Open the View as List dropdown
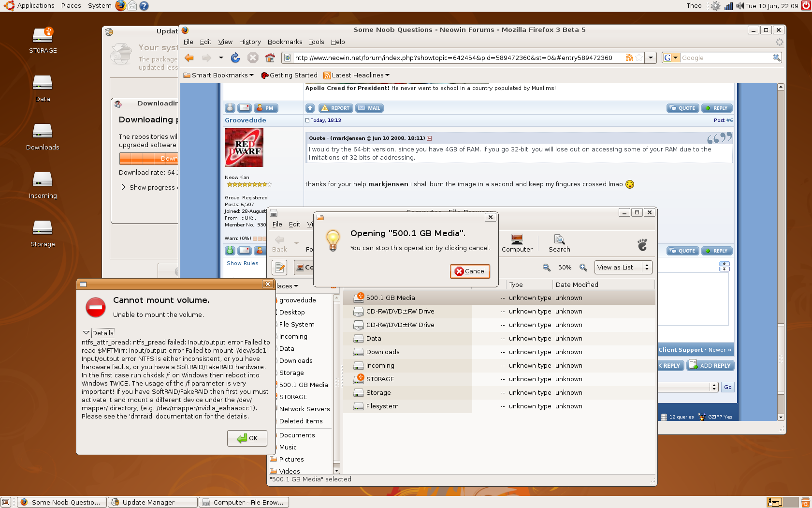 [623, 268]
